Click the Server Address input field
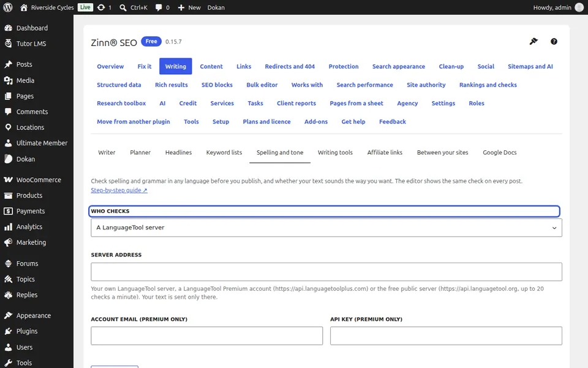This screenshot has width=588, height=368. point(326,272)
